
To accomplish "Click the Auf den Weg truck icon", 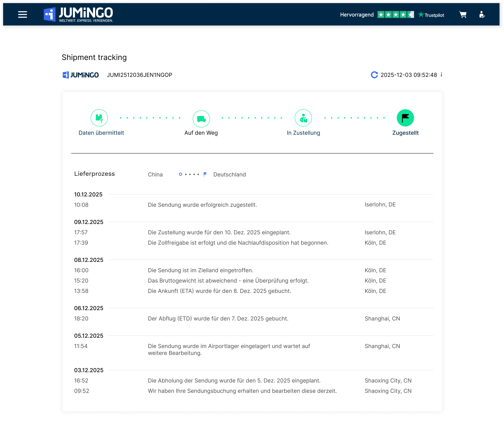I will click(201, 119).
